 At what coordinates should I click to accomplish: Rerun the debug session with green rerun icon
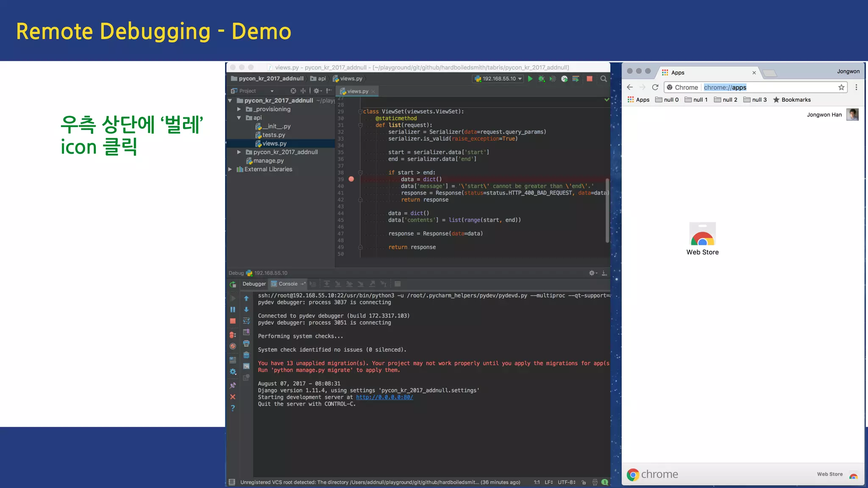pos(233,285)
